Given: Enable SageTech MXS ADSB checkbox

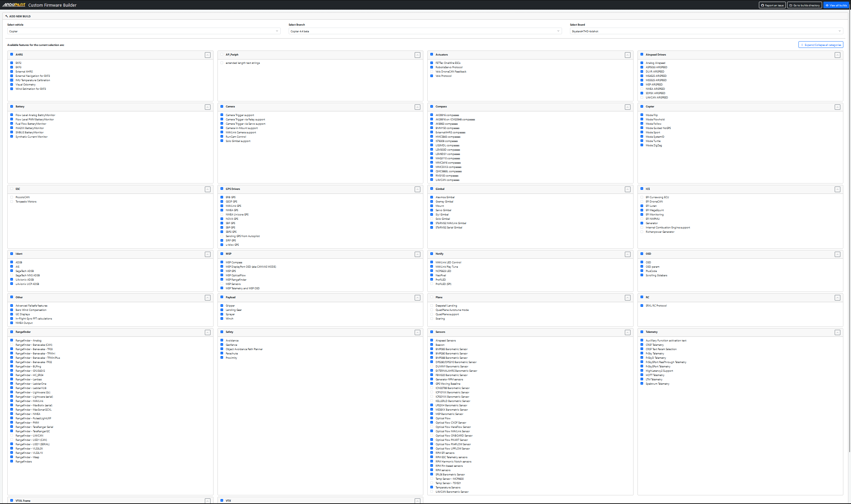Looking at the screenshot, I should click(12, 275).
